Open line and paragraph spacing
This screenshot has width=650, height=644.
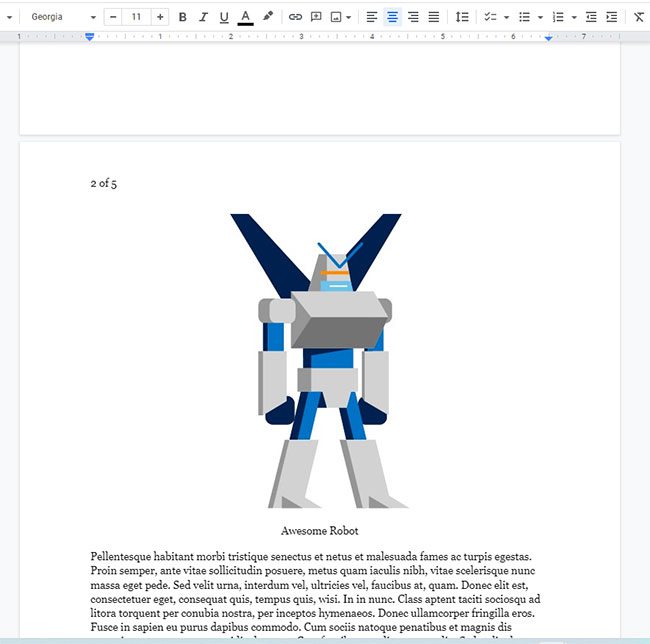point(461,17)
